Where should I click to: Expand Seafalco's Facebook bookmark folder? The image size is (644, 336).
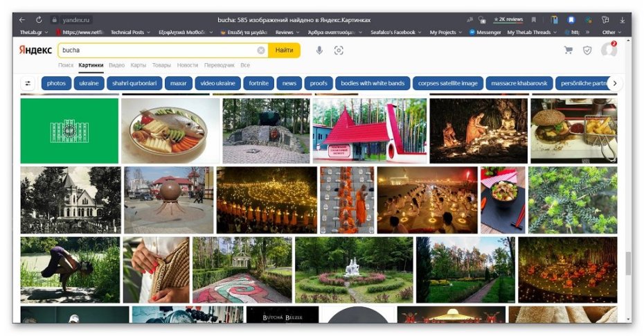tap(396, 32)
